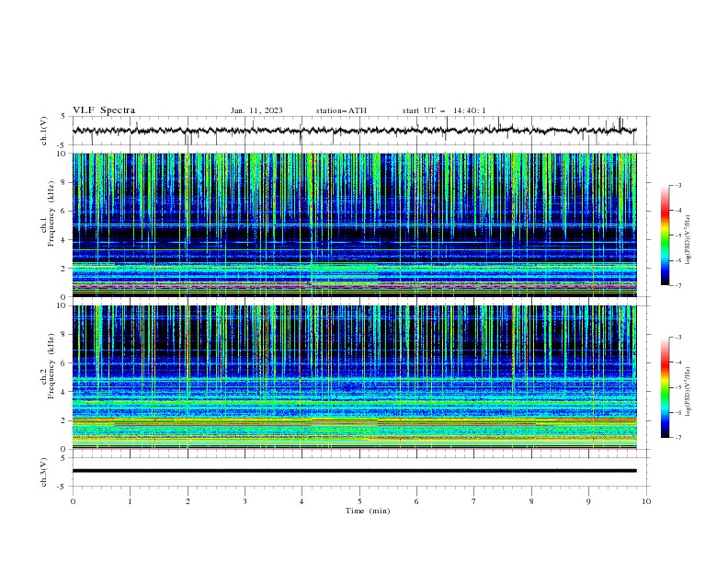Click the ch.2 spectrogram colorbar scale
Image resolution: width=728 pixels, height=563 pixels.
click(x=665, y=387)
